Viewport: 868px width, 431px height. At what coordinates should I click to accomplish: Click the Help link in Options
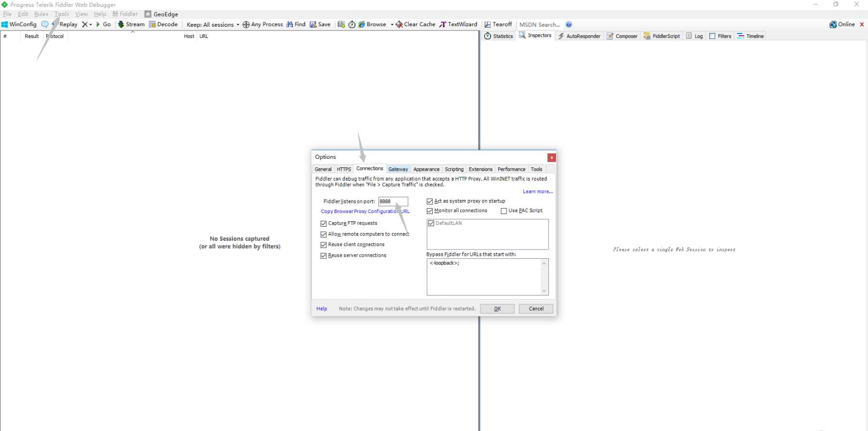[322, 309]
